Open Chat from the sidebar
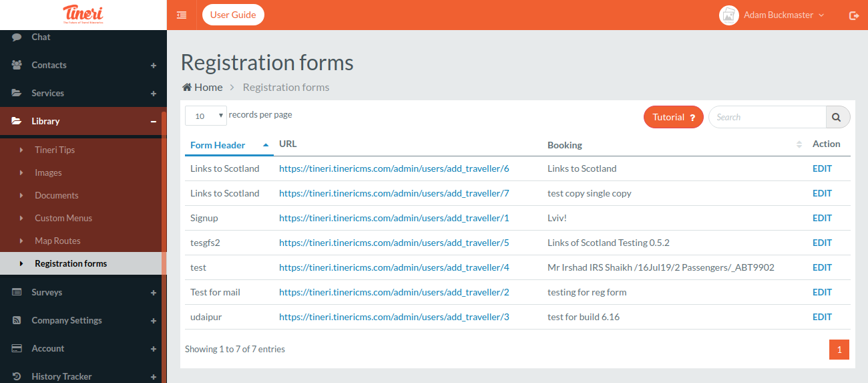This screenshot has height=383, width=868. pos(41,37)
